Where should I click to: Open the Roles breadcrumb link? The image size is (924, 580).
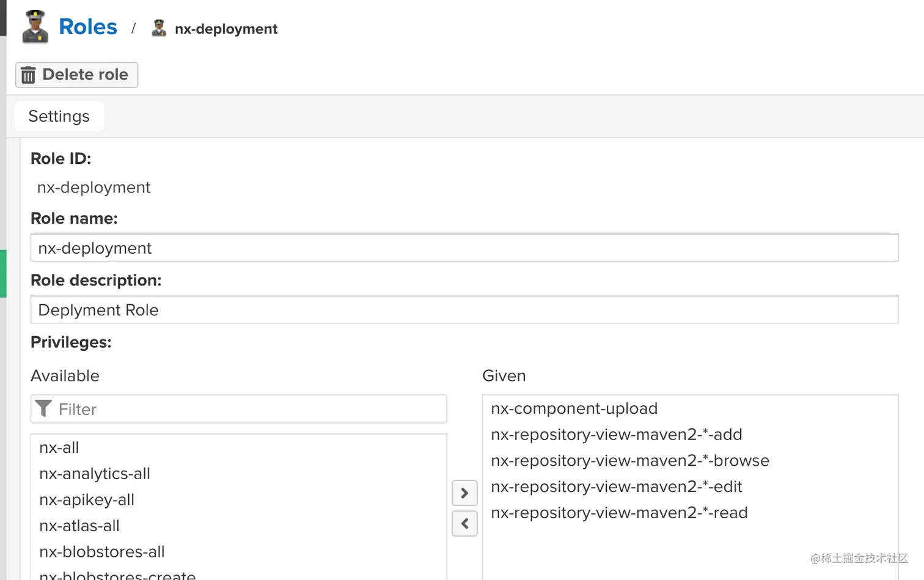pos(88,27)
